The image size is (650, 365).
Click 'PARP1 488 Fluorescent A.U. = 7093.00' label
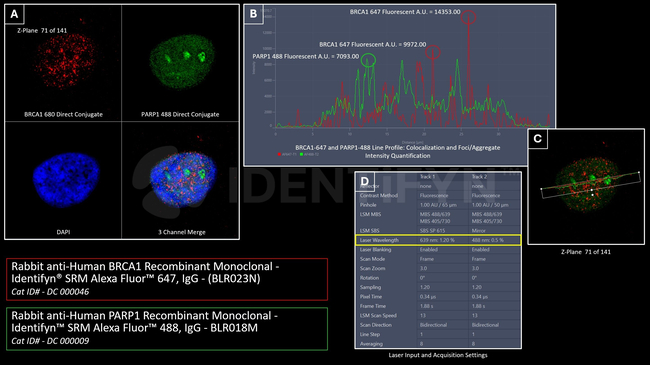(x=306, y=56)
